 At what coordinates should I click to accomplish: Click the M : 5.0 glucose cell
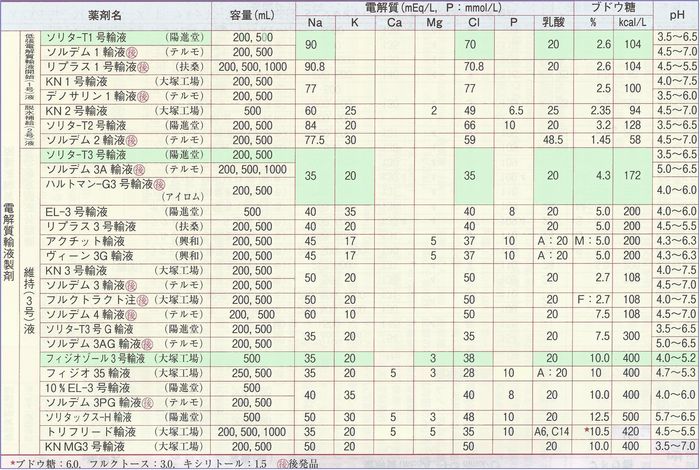(x=592, y=241)
